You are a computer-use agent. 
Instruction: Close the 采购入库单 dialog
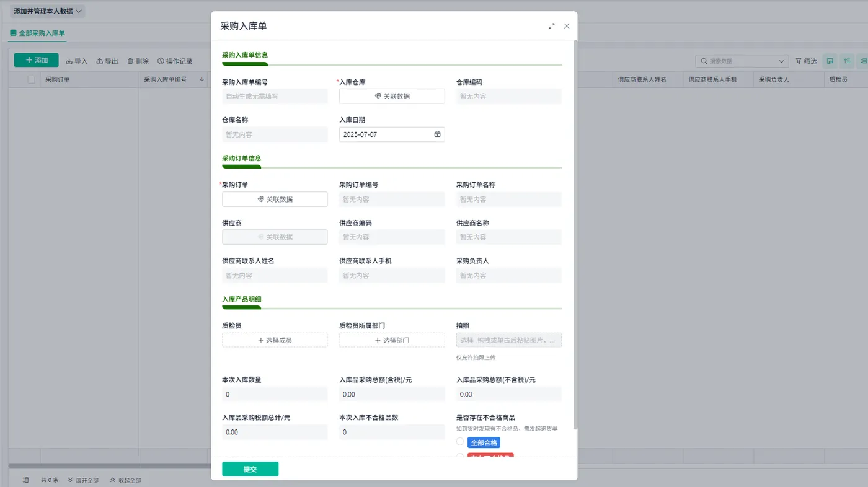[567, 26]
